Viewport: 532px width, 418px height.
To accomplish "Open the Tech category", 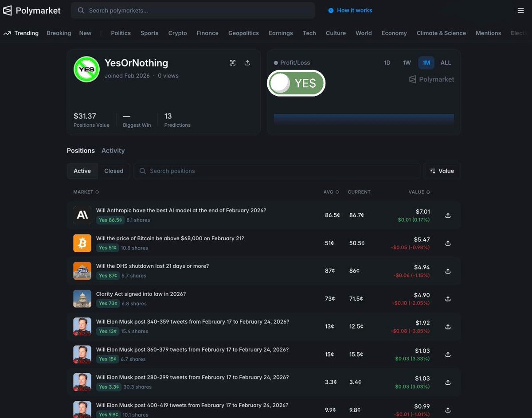I will pos(309,33).
